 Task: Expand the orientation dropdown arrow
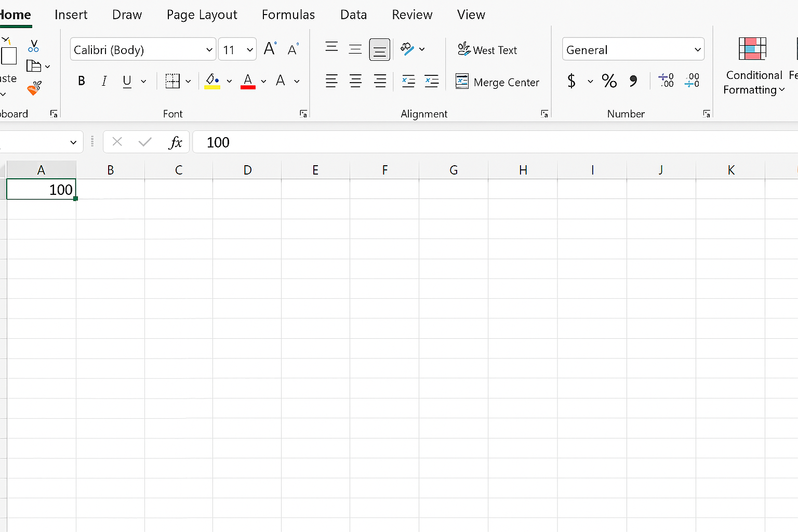point(422,49)
